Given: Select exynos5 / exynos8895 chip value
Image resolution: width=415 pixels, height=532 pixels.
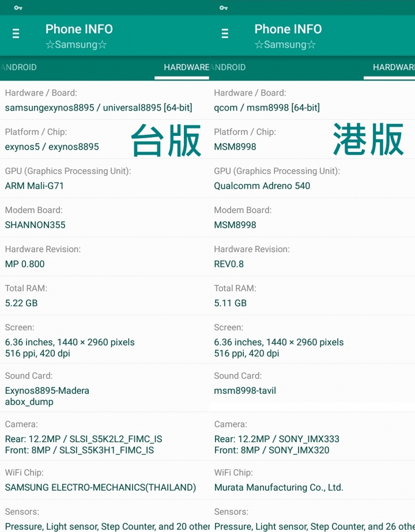Looking at the screenshot, I should (x=52, y=147).
